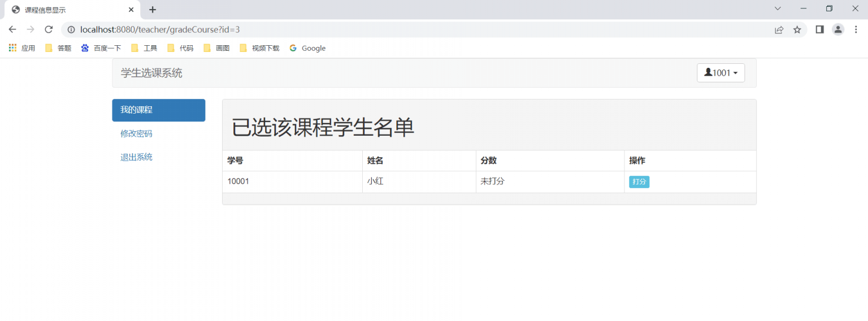The image size is (868, 321).
Task: Close the 课程信息显示 tab
Action: pos(131,10)
